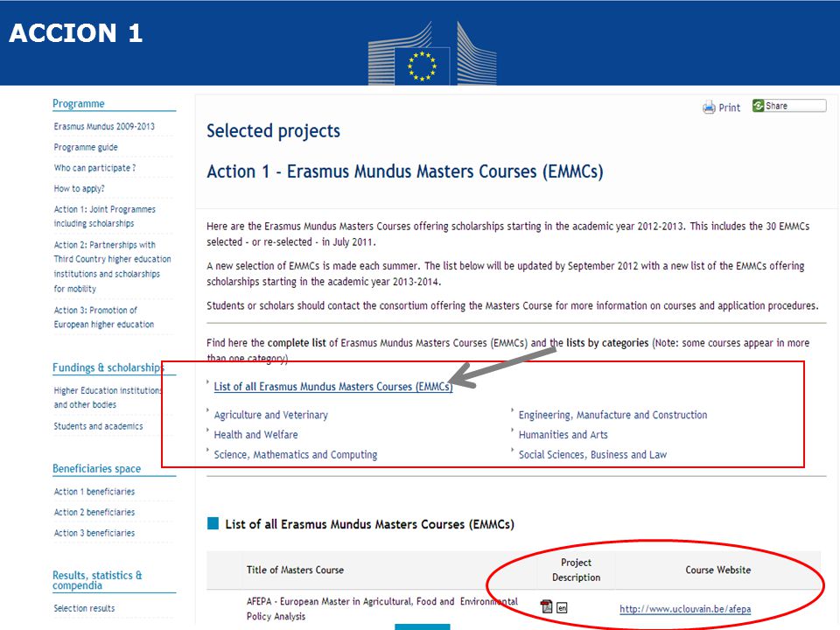Click the Beneficiaries space heading
The image size is (840, 630).
tap(96, 469)
